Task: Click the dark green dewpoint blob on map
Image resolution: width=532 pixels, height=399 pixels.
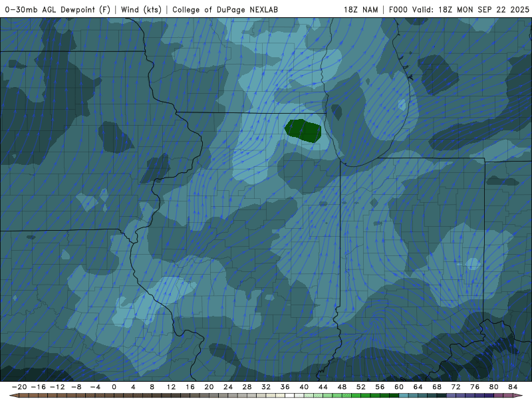Action: [303, 130]
